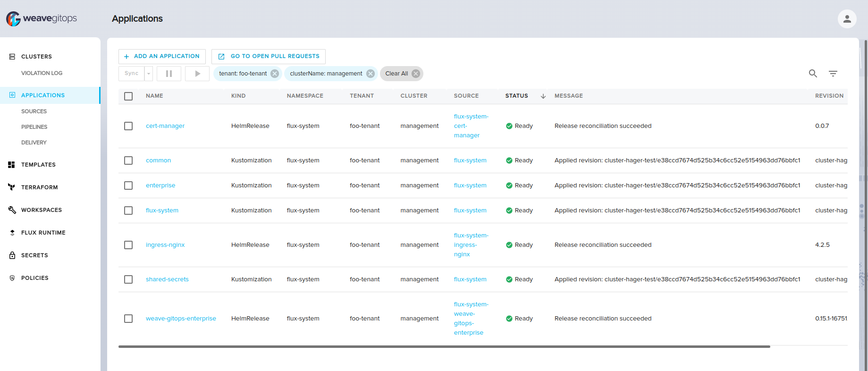
Task: Open the flux-system application name link
Action: click(x=162, y=211)
